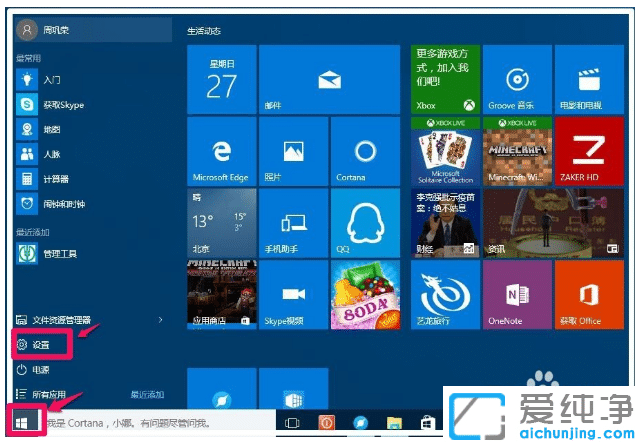The height and width of the screenshot is (446, 643).
Task: Launch the Xbox tile
Action: (445, 80)
